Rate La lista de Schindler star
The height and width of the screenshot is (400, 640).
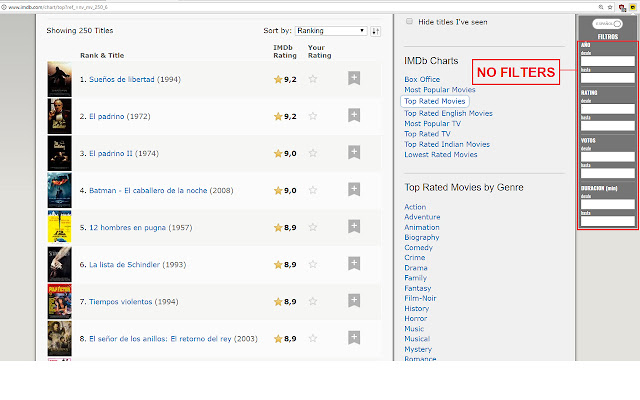313,264
